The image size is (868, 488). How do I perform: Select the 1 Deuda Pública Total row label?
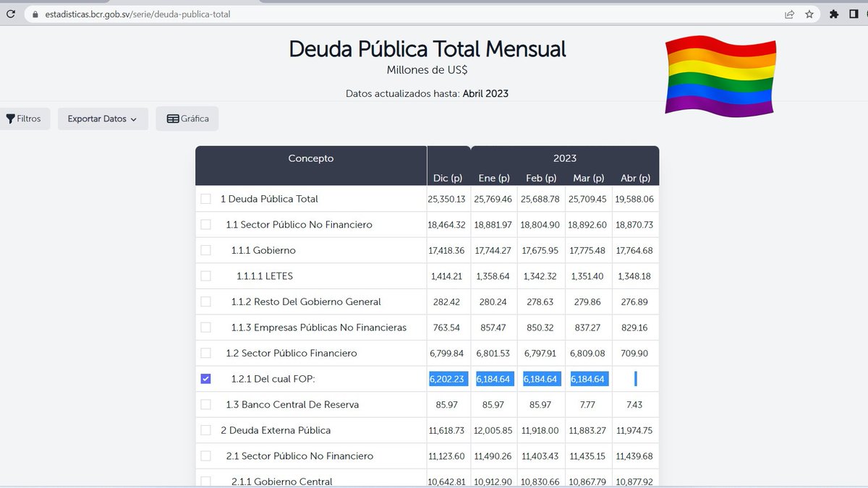pyautogui.click(x=269, y=199)
